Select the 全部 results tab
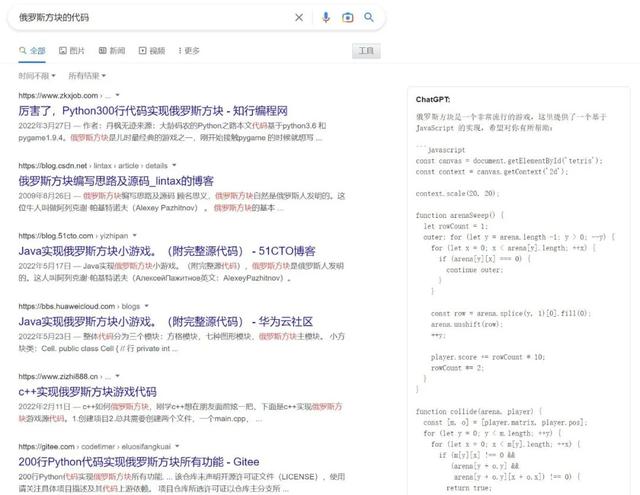640x495 pixels. [x=32, y=51]
